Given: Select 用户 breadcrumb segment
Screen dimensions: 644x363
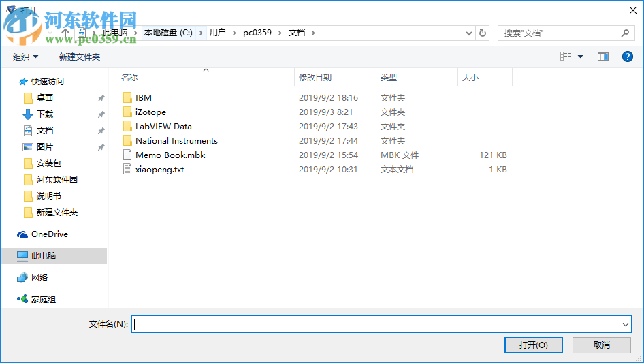Looking at the screenshot, I should [217, 33].
